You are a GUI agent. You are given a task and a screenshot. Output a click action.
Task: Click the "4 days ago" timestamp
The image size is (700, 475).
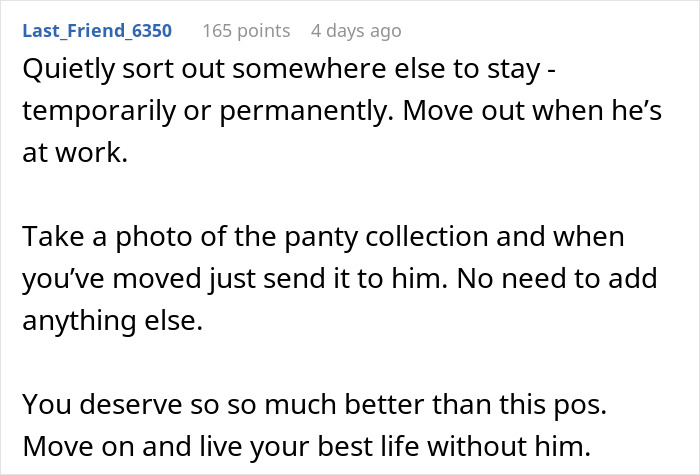358,30
